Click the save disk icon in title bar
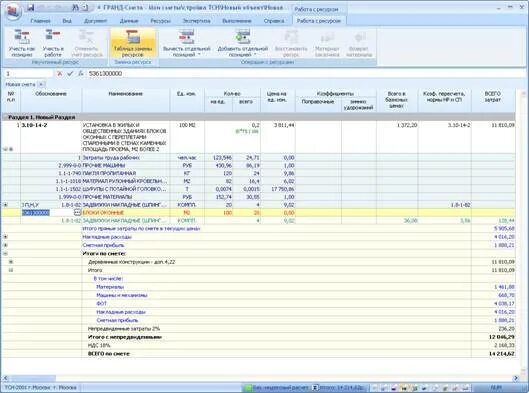 click(x=31, y=7)
